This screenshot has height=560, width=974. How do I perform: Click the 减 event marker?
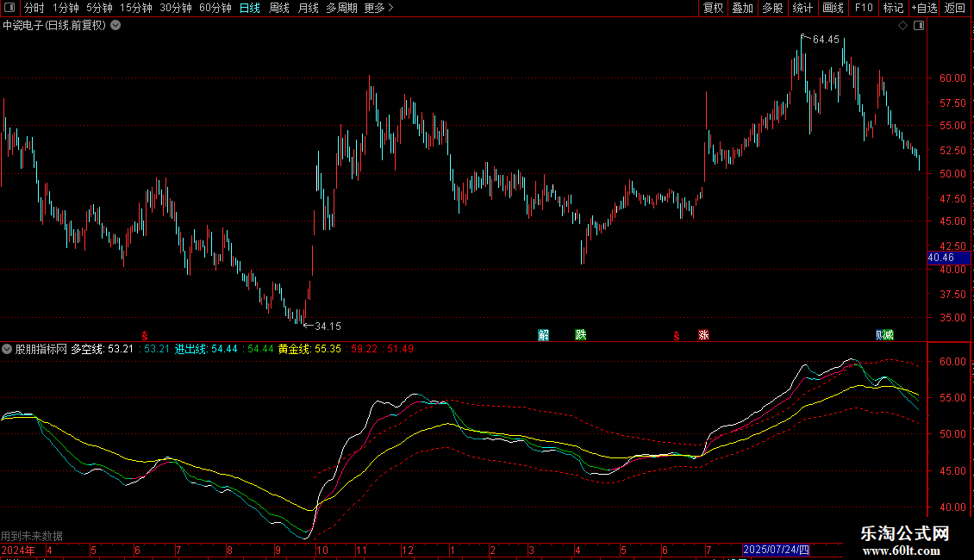pos(889,335)
